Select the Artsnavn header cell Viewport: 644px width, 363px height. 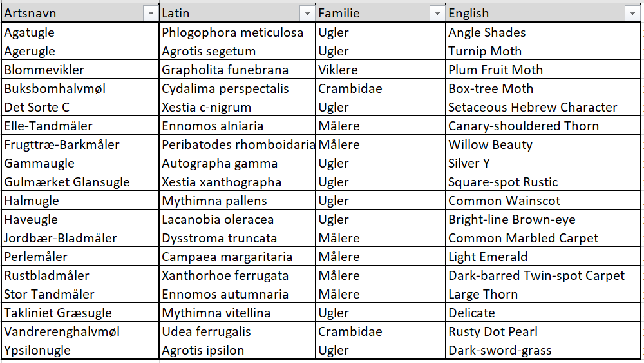[x=80, y=13]
